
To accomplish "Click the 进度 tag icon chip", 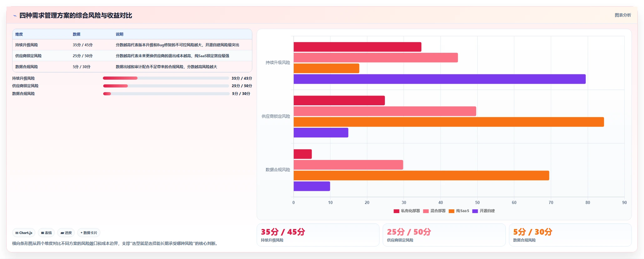I will pyautogui.click(x=66, y=233).
